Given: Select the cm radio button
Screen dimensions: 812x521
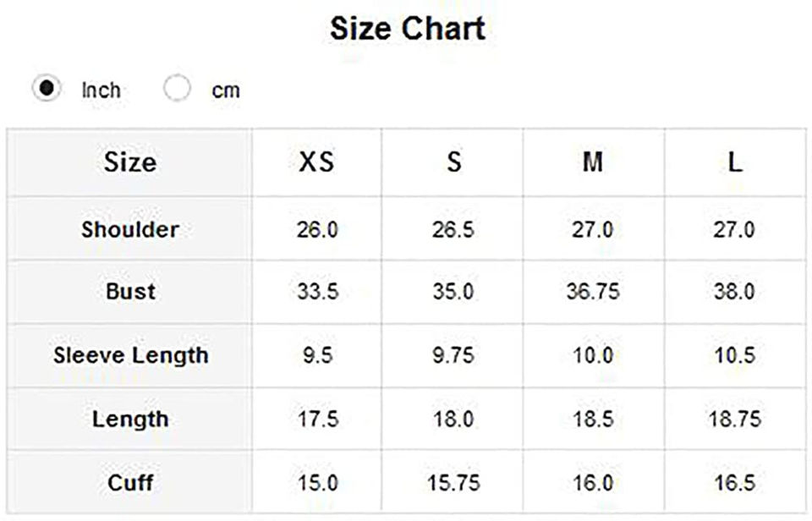Looking at the screenshot, I should click(178, 88).
